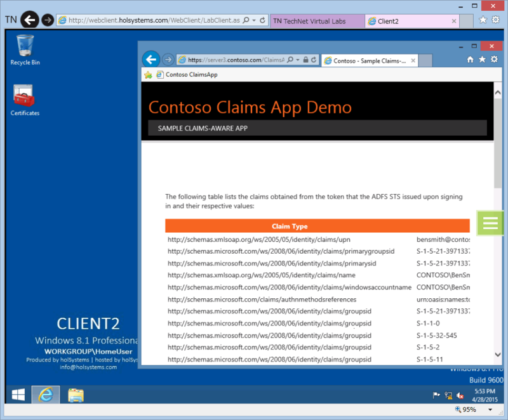Viewport: 508px width, 420px height.
Task: Click SAMPLE CLAIMS-AWARE APP banner
Action: pyautogui.click(x=317, y=128)
